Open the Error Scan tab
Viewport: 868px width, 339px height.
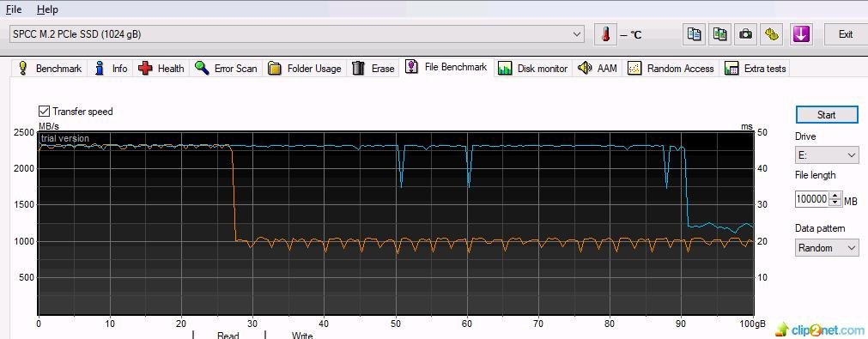click(227, 69)
